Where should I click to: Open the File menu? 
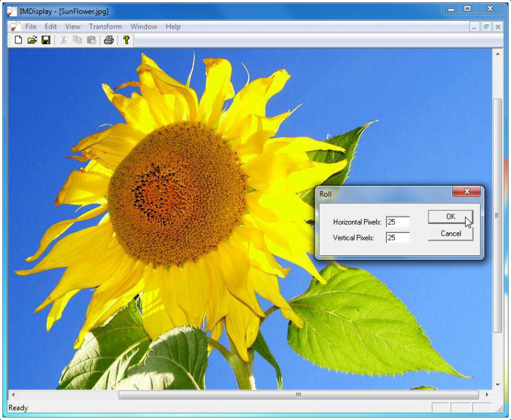pos(31,27)
